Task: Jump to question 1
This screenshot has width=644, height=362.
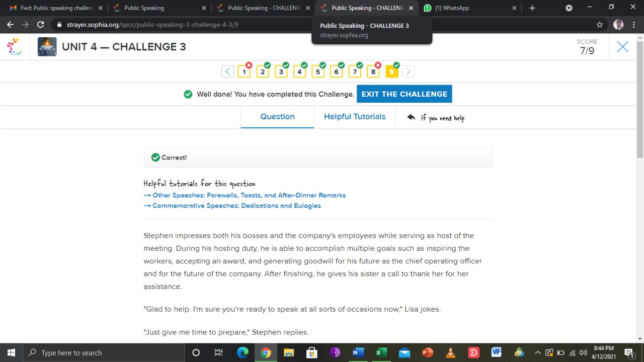Action: tap(244, 72)
